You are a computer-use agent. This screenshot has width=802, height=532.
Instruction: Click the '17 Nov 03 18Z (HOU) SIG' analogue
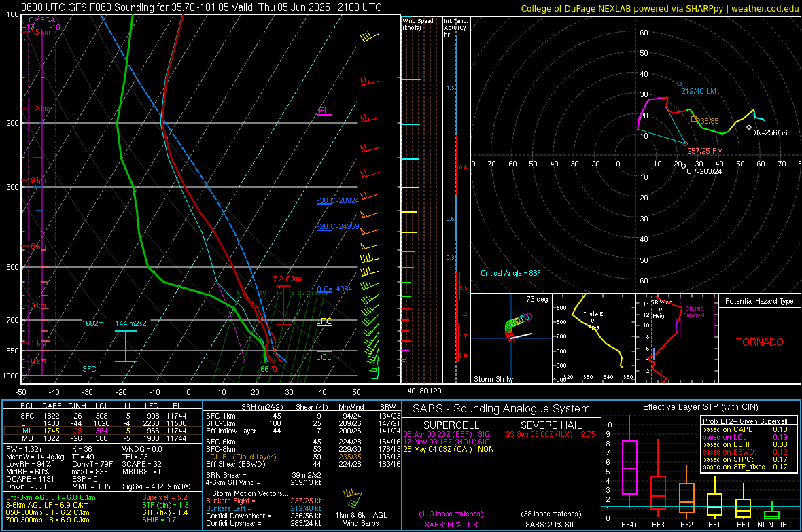coord(447,442)
